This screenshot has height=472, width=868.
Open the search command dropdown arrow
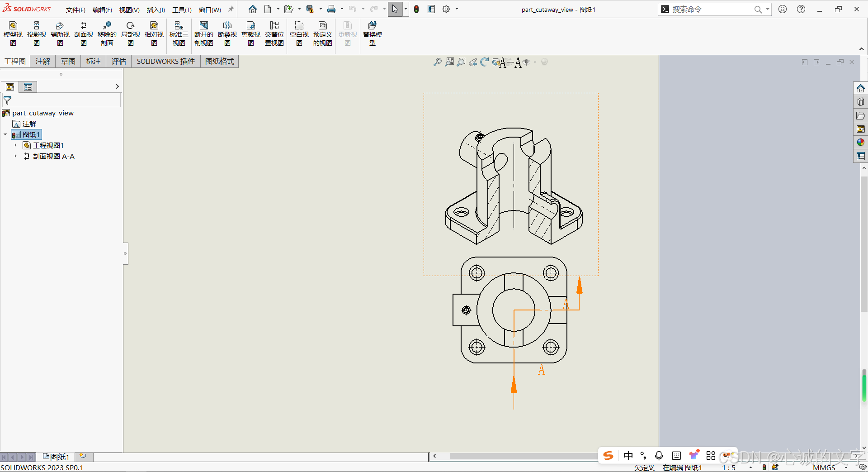[x=768, y=9]
